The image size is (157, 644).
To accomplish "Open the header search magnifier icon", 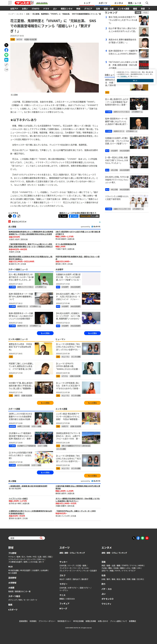I will point(147,3).
